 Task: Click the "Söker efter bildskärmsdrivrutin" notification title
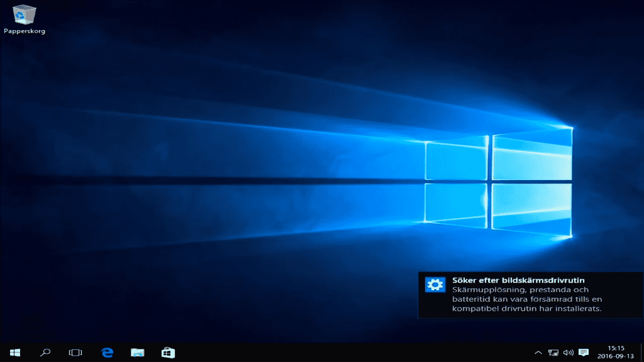tap(518, 281)
